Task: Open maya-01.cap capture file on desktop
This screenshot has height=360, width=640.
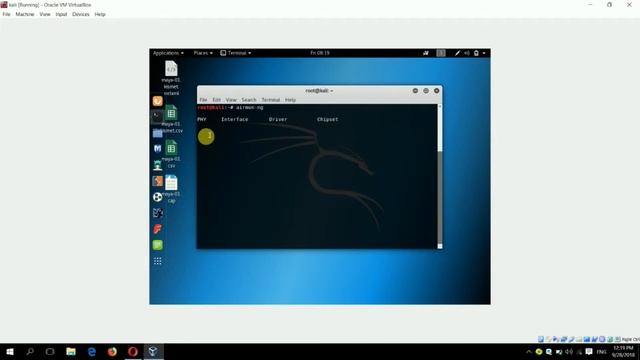Action: click(x=171, y=189)
